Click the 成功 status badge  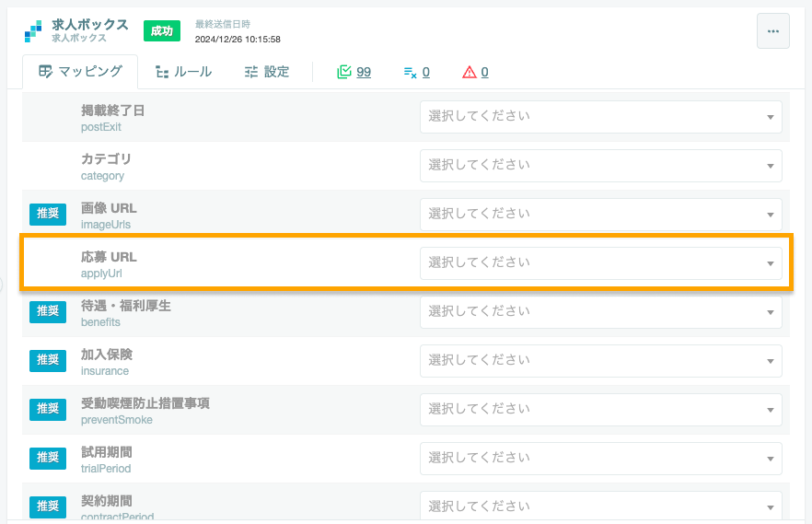(162, 31)
